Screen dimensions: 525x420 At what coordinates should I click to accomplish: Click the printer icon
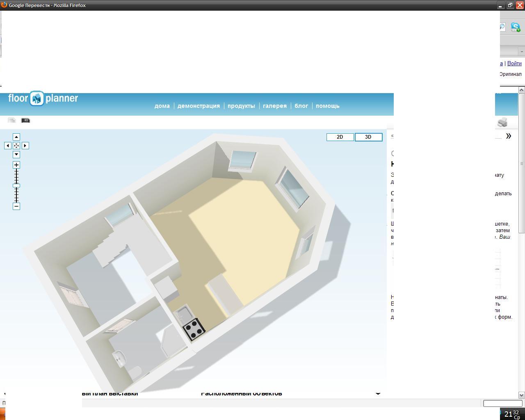point(502,122)
